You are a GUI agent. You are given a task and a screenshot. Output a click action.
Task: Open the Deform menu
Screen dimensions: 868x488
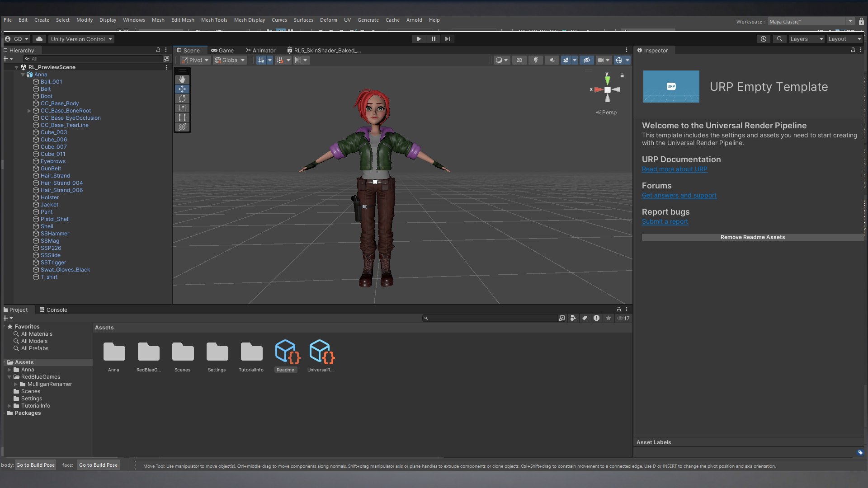pyautogui.click(x=329, y=20)
